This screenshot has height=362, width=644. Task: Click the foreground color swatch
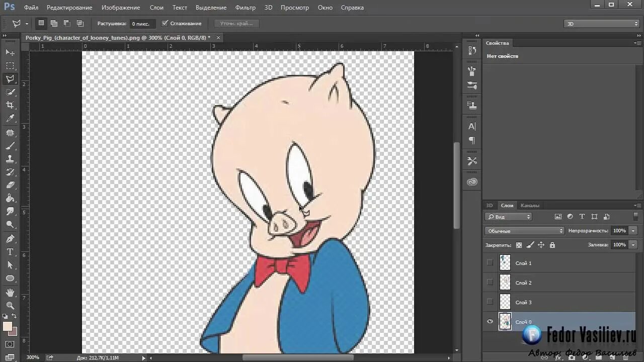point(8,326)
